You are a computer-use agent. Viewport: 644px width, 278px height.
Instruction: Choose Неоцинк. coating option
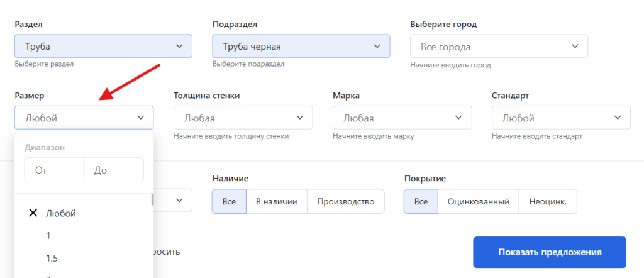click(x=547, y=202)
